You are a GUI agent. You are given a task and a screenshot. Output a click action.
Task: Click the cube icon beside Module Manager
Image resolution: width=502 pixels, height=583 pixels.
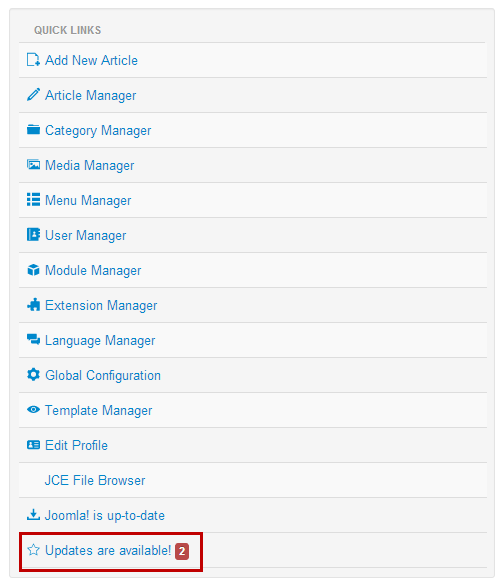pos(33,270)
